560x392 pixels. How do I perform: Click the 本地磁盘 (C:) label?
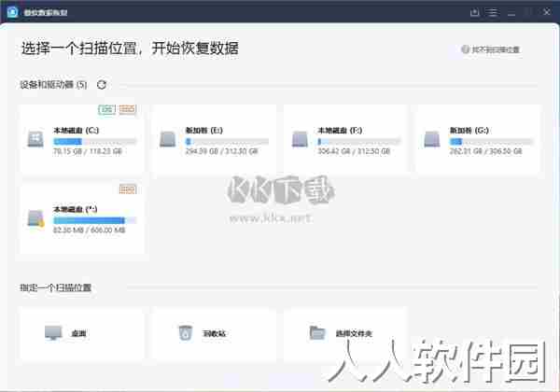point(77,131)
